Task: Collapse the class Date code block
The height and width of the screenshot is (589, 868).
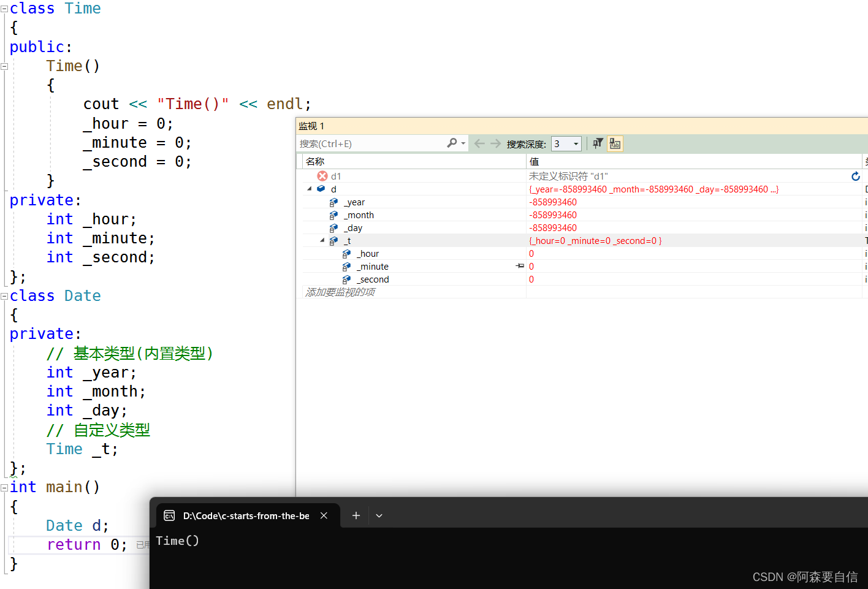Action: (x=4, y=296)
